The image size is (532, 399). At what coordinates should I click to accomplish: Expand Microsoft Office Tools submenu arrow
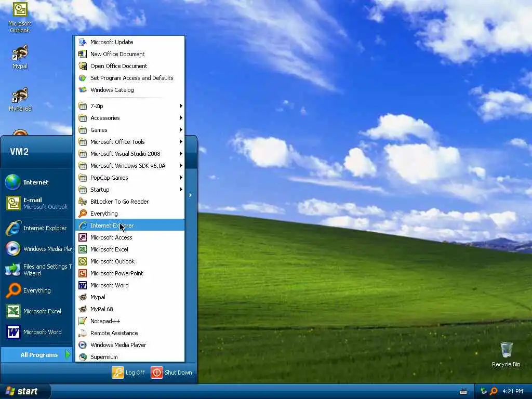[x=181, y=142]
